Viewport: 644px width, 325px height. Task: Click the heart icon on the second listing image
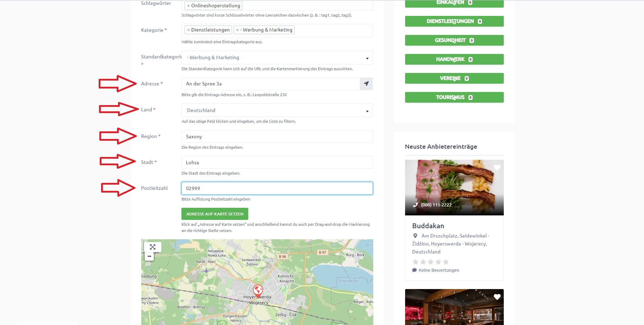(x=497, y=297)
